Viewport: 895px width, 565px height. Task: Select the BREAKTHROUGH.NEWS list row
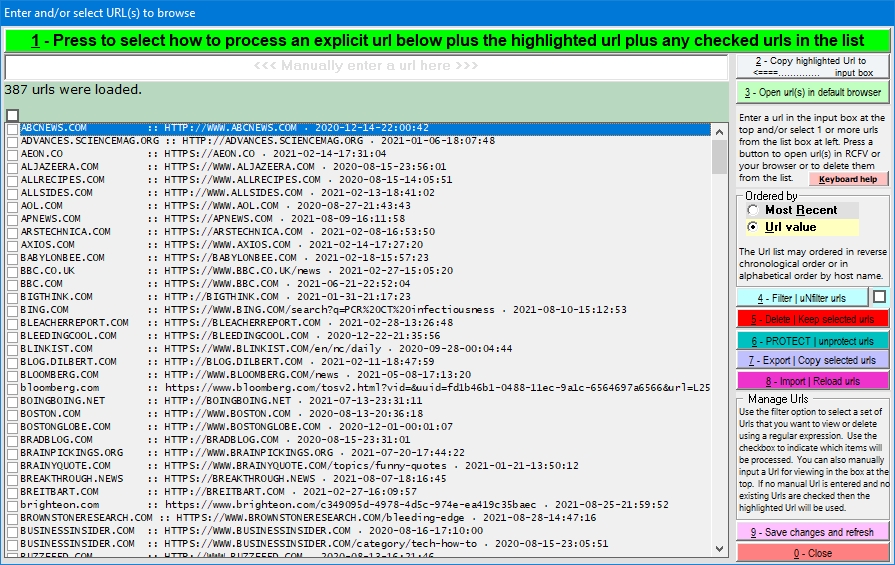[x=365, y=479]
